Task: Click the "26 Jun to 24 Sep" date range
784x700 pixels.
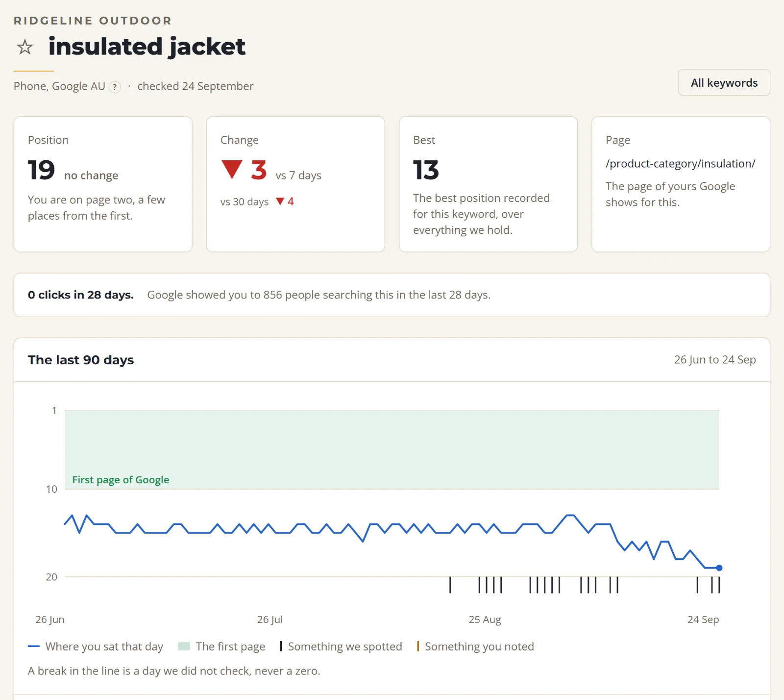Action: pos(715,360)
